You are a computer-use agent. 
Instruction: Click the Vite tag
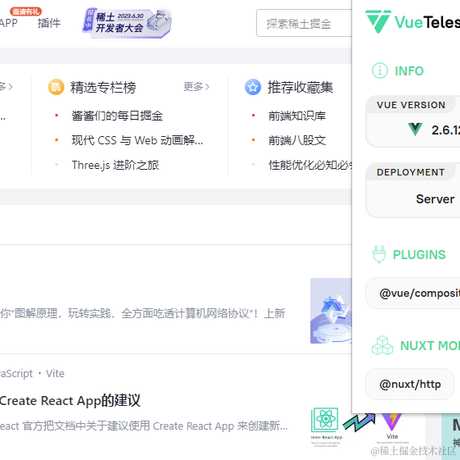tap(55, 373)
